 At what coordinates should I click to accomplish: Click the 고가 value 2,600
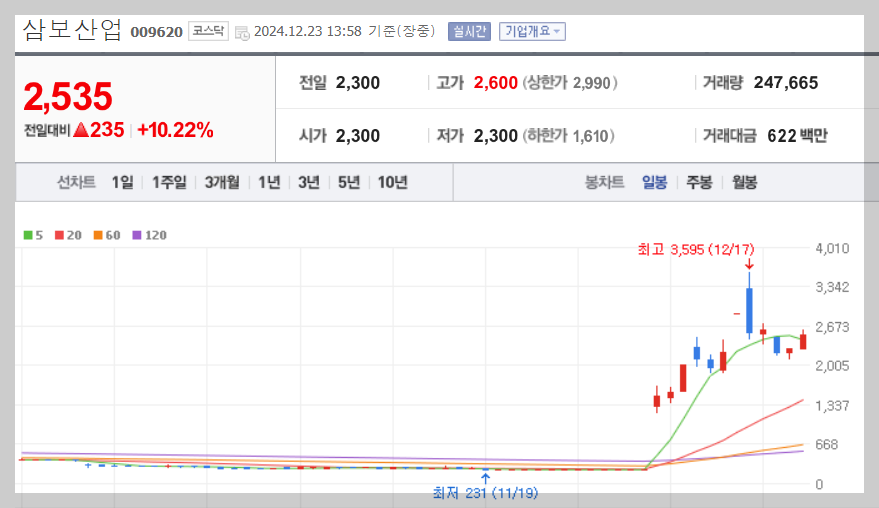coord(496,83)
